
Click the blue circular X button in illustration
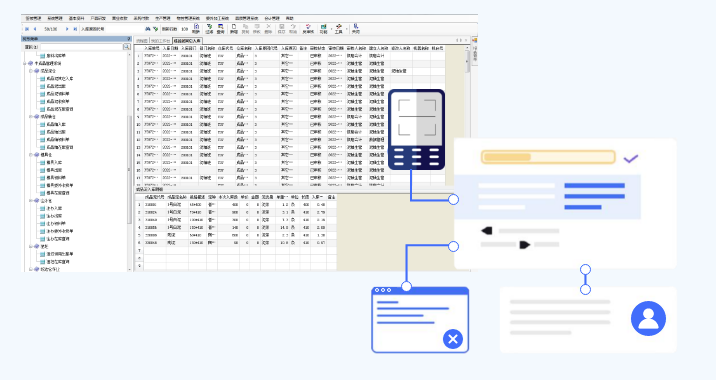[453, 339]
